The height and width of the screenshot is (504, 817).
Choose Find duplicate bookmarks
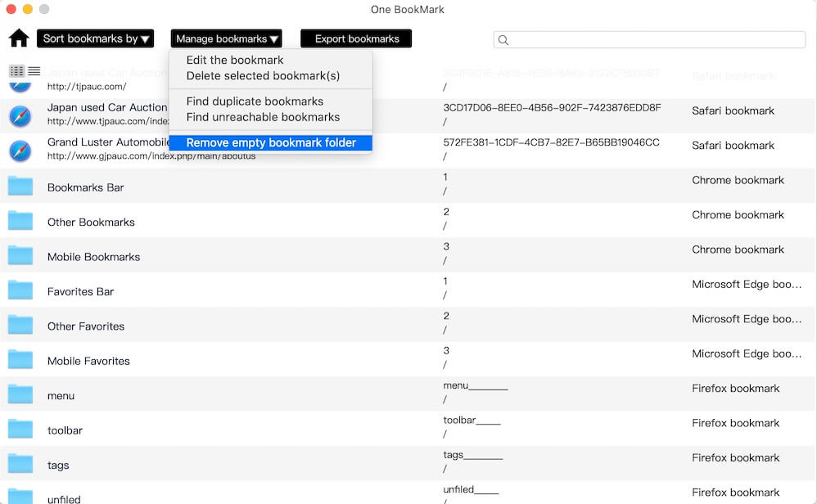[x=271, y=101]
